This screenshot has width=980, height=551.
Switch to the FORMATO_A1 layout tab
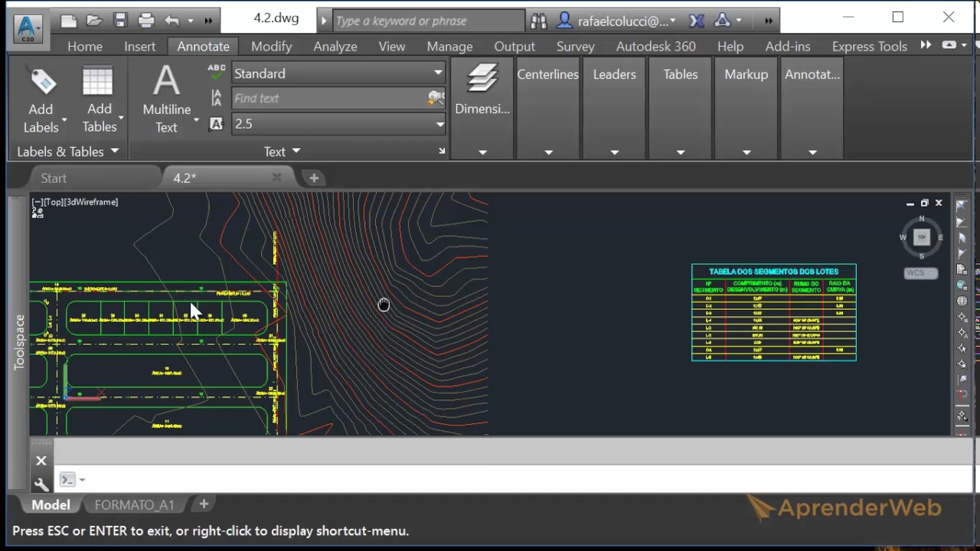pos(135,505)
